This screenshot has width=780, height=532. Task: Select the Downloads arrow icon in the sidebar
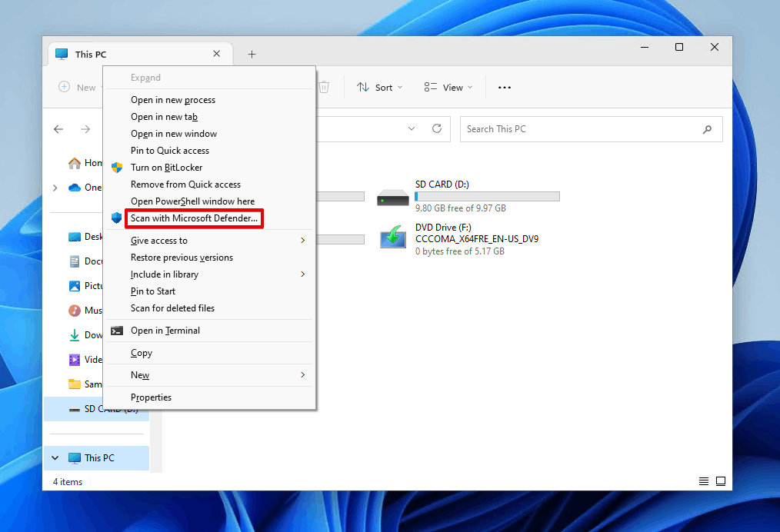tap(75, 335)
